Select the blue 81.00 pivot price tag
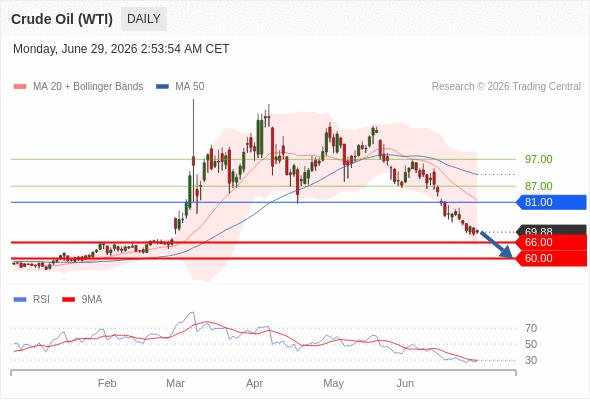 (551, 202)
